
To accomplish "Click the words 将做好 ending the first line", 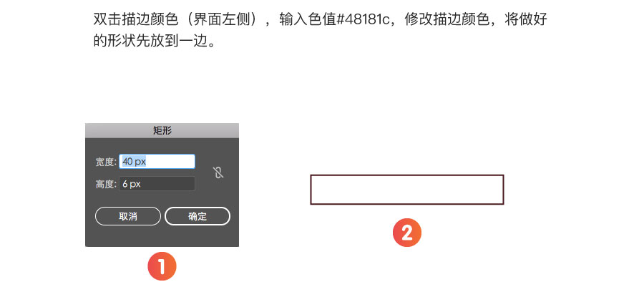I will click(x=526, y=20).
